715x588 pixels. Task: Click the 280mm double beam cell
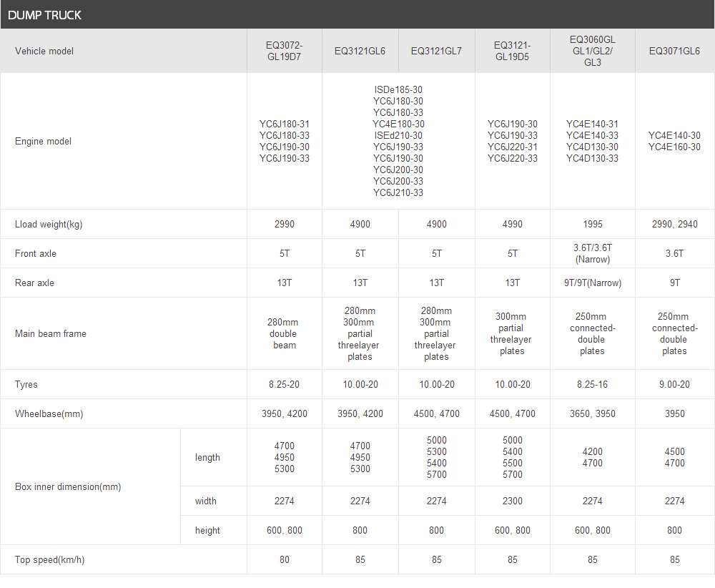coord(284,333)
